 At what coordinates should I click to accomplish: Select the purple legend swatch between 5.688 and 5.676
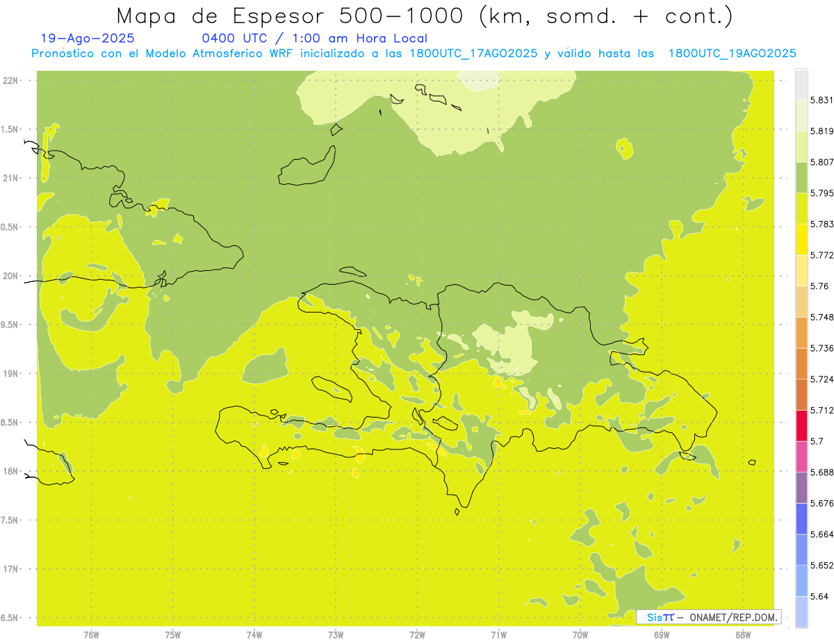[x=801, y=488]
